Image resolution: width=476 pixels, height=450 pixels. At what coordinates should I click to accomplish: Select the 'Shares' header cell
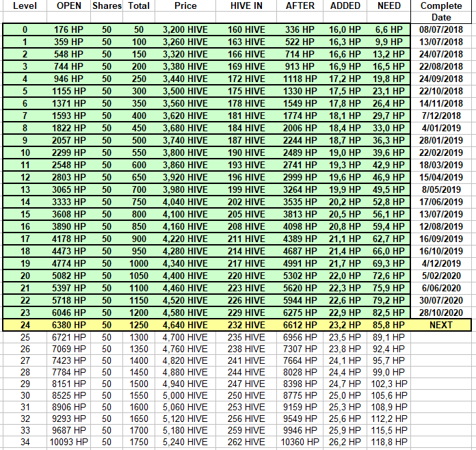click(107, 5)
